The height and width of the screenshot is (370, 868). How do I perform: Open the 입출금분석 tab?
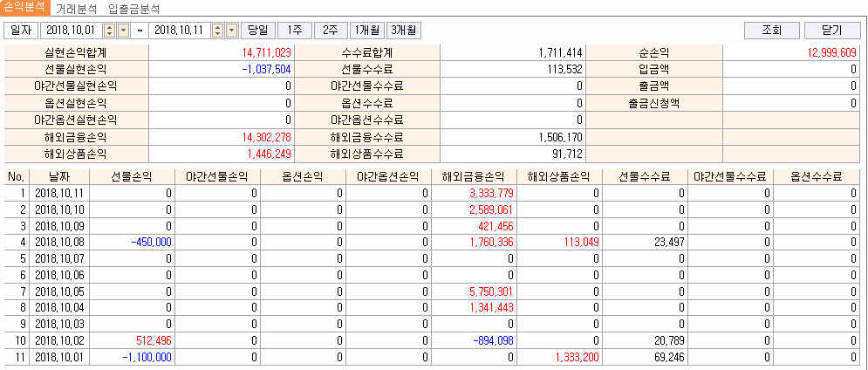134,9
